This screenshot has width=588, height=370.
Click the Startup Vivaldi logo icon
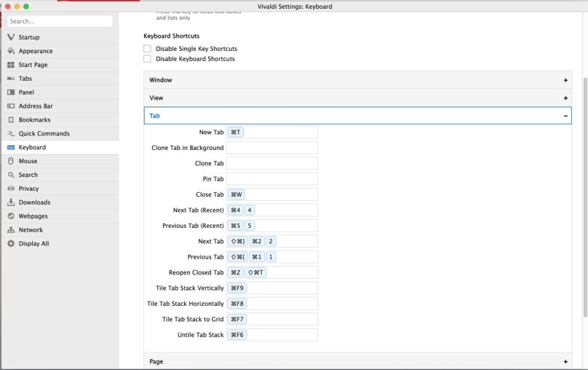(11, 37)
